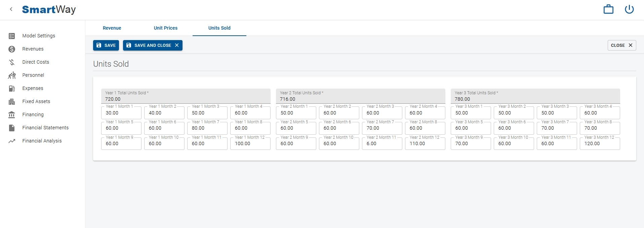
Task: Click Year 1 Total Units Sold field
Action: tap(186, 96)
